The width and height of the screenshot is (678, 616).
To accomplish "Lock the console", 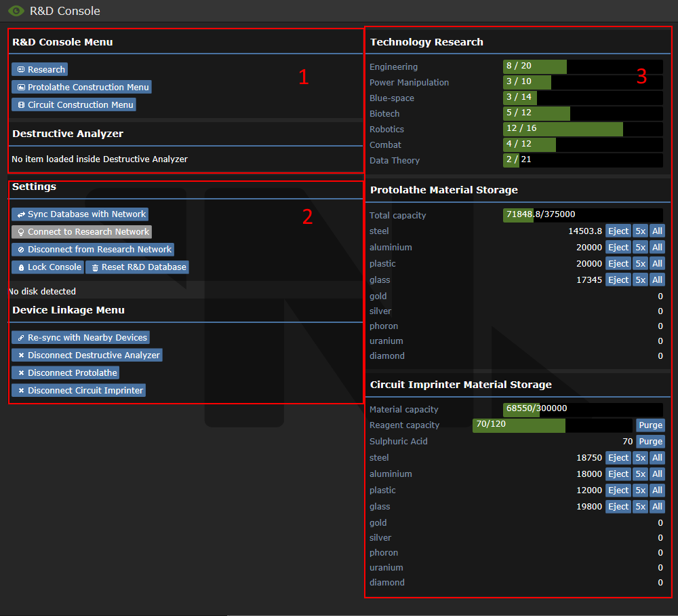I will (47, 267).
